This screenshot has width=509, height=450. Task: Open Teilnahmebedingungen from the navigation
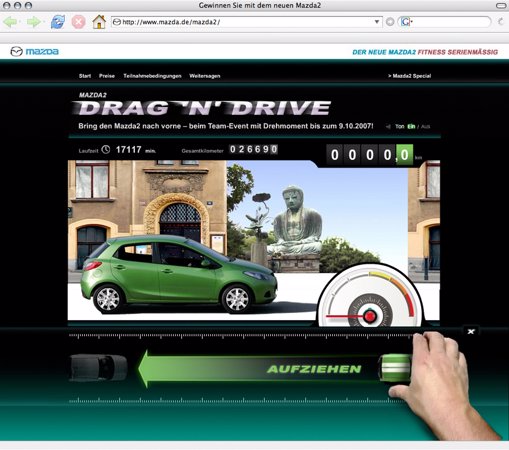click(152, 76)
